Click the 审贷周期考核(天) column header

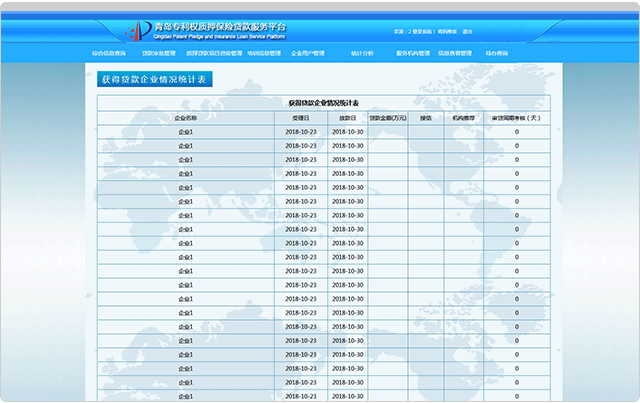(516, 117)
